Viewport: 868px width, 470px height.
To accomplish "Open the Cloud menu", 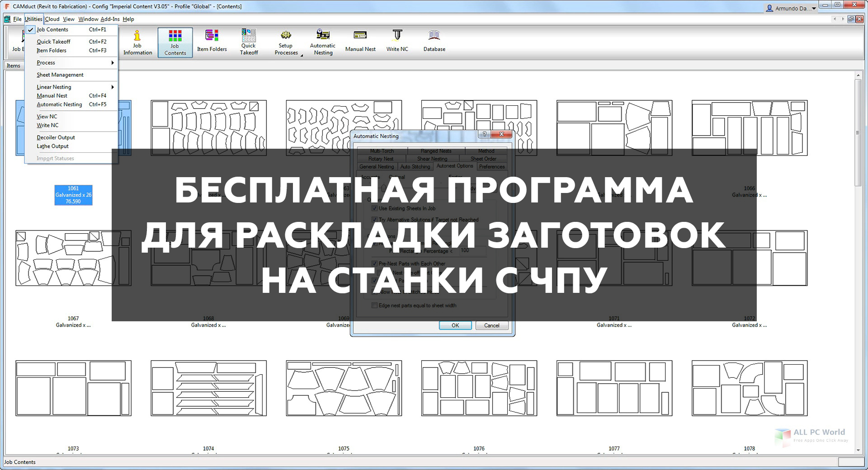I will tap(52, 19).
